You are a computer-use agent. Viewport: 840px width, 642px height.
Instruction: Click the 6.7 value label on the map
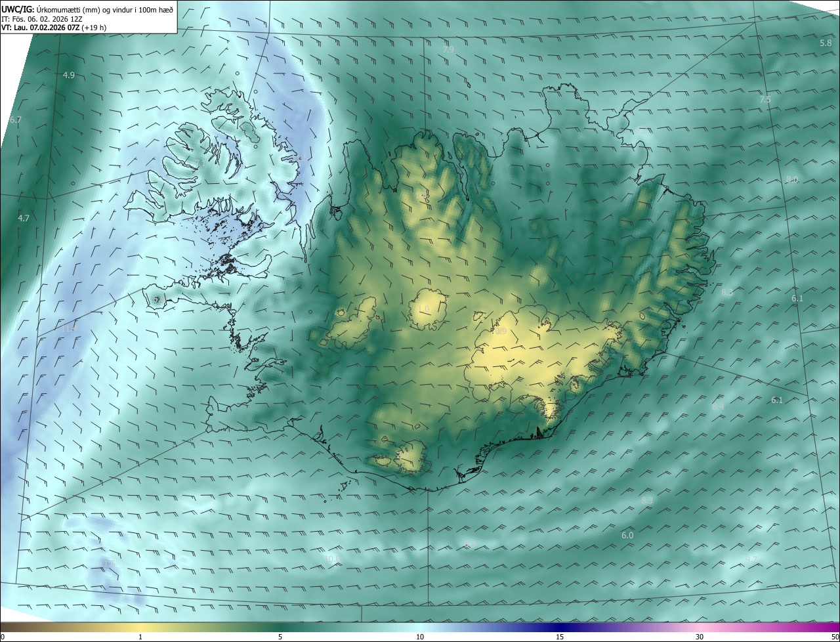[16, 120]
